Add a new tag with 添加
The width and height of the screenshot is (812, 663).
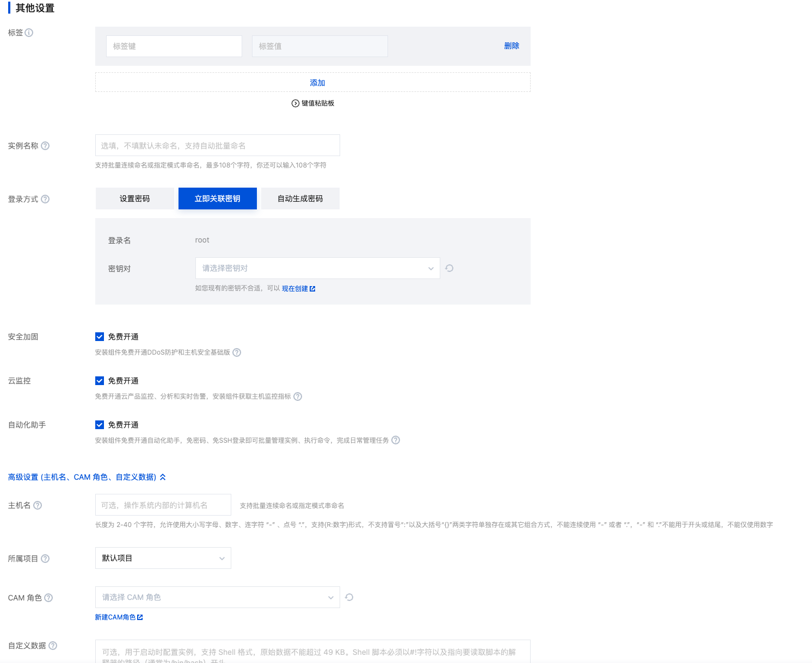(313, 83)
